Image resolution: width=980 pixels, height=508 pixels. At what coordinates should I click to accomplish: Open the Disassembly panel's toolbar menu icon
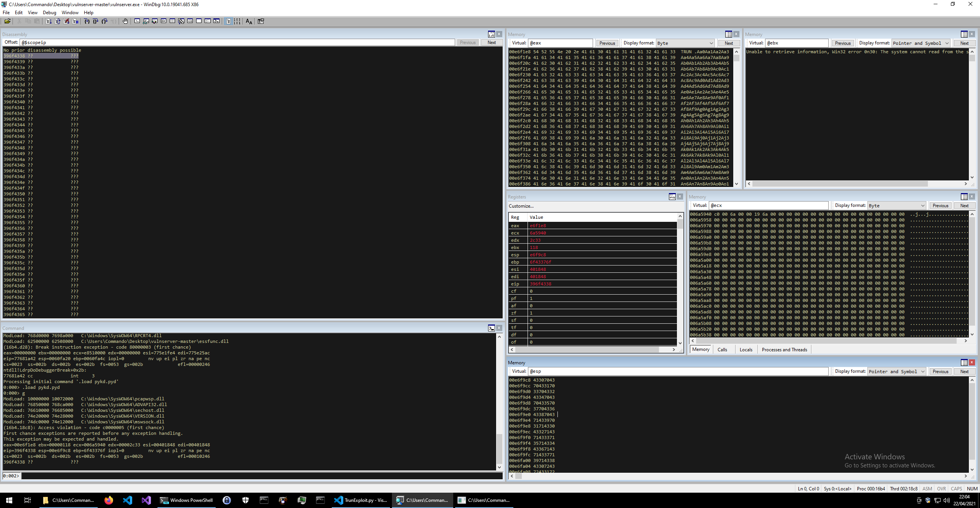492,34
